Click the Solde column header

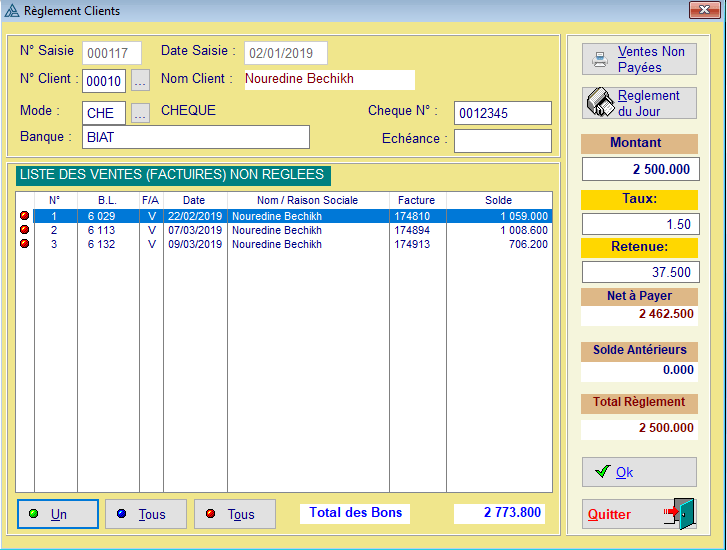pos(499,200)
